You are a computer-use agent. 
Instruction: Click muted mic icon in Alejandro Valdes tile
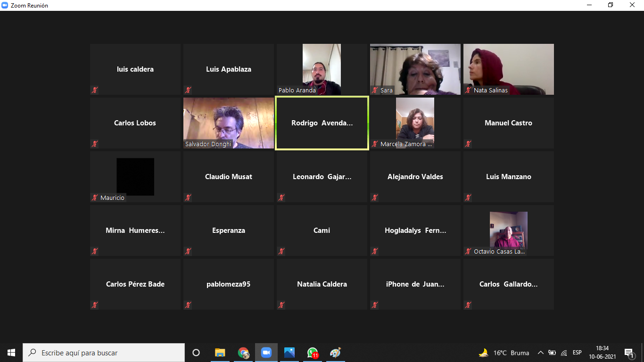click(375, 197)
